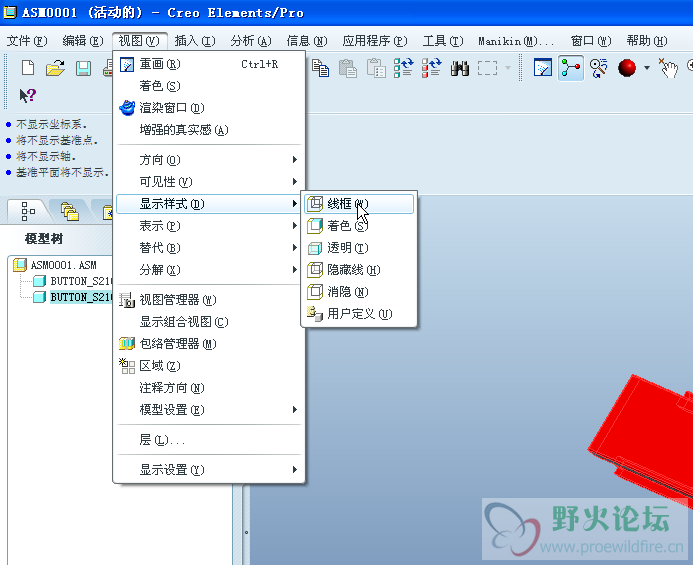Select 隐藏线(H) hidden line style
The height and width of the screenshot is (565, 693).
click(359, 270)
